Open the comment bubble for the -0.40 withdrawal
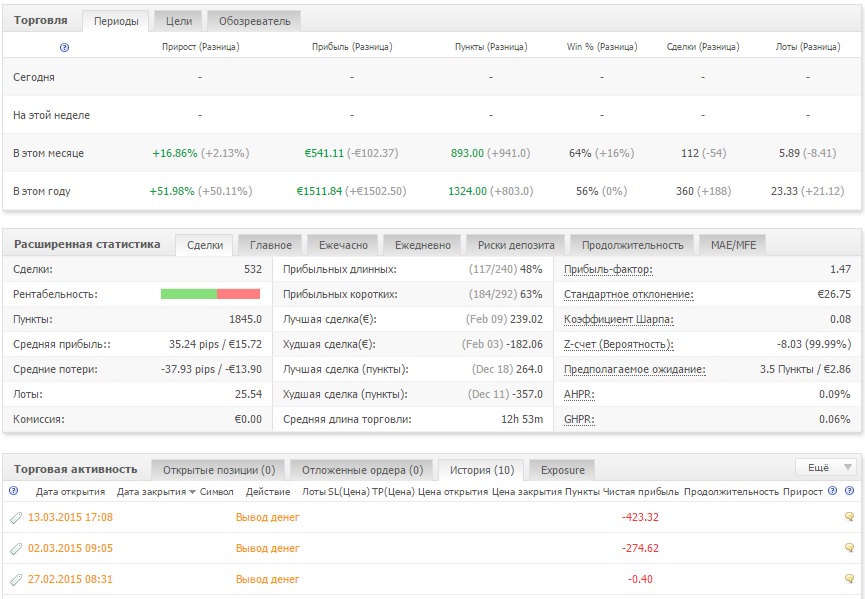Screen dimensions: 865x599 [x=849, y=580]
